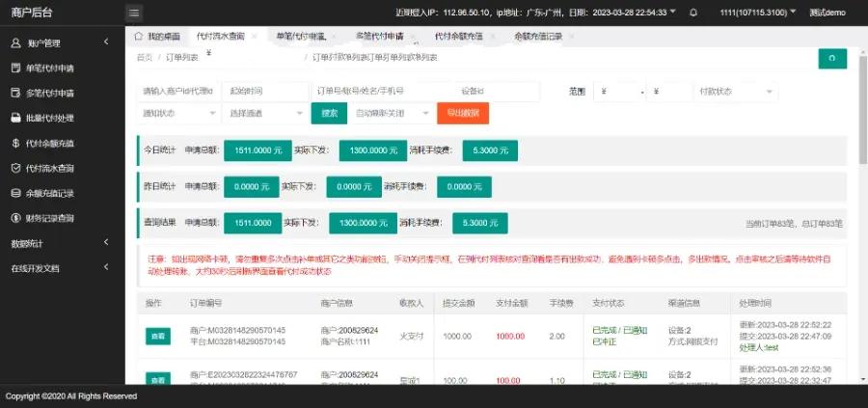Viewport: 868px width, 408px height.
Task: Click the 多笔代付申请 sidebar icon
Action: click(16, 93)
